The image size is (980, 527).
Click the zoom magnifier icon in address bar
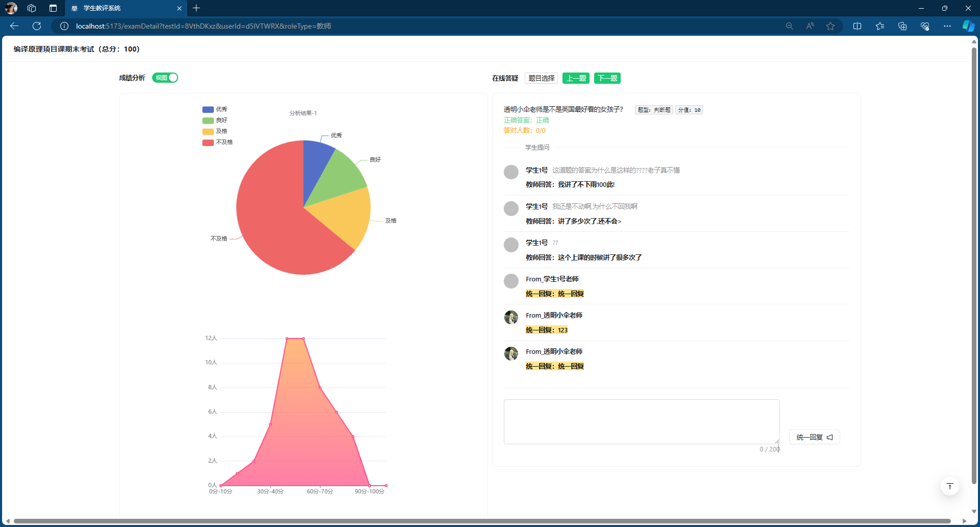click(789, 26)
